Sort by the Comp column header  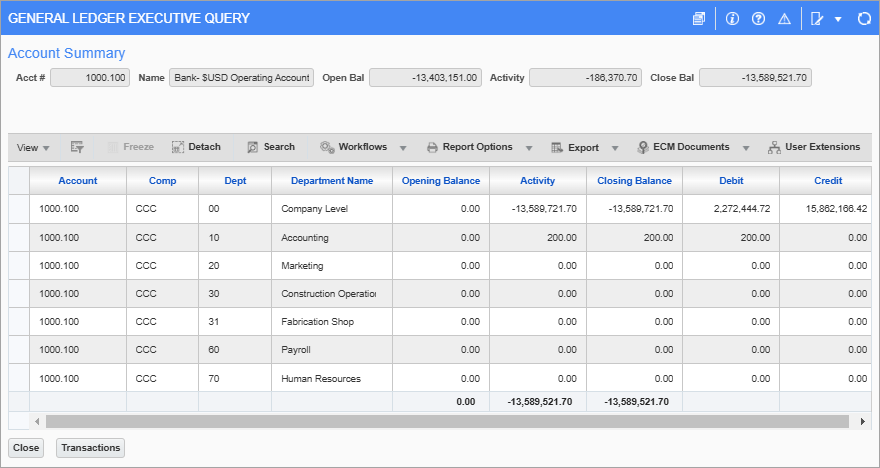pos(163,181)
